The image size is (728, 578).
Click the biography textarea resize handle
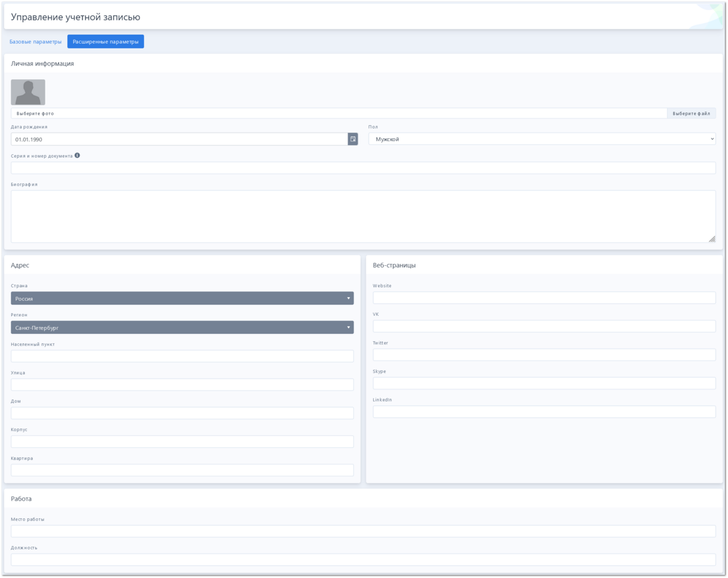(x=712, y=239)
